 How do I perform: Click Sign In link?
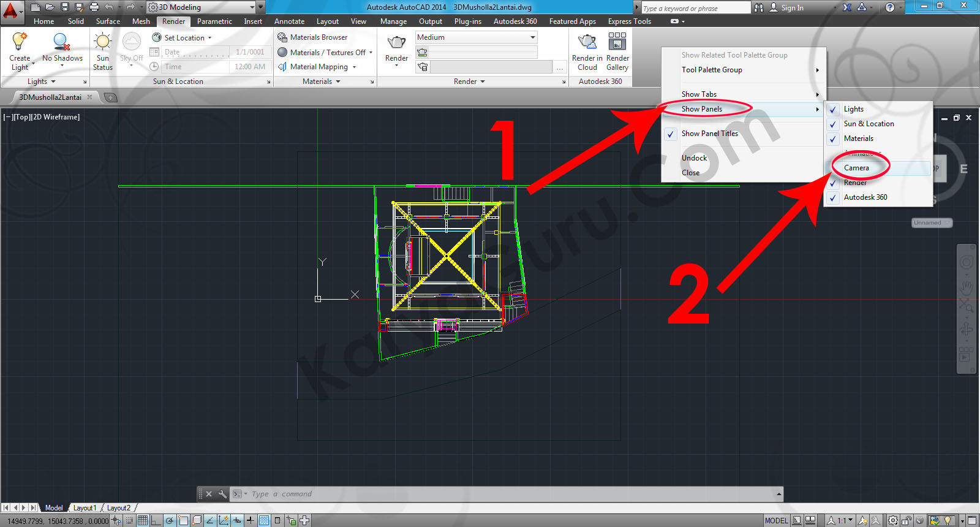(791, 8)
